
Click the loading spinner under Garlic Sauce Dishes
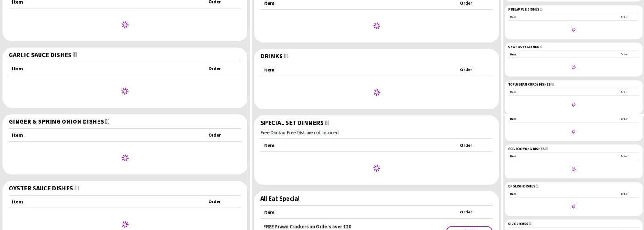click(125, 91)
